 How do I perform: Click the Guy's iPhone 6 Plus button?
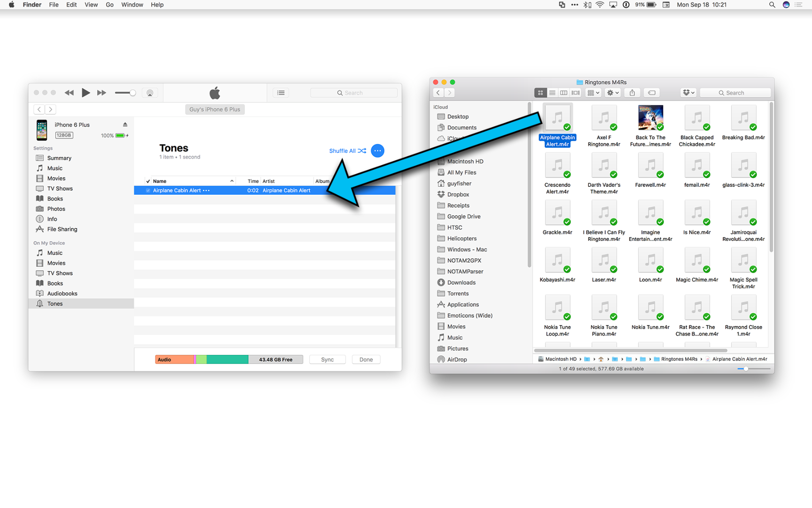[215, 109]
